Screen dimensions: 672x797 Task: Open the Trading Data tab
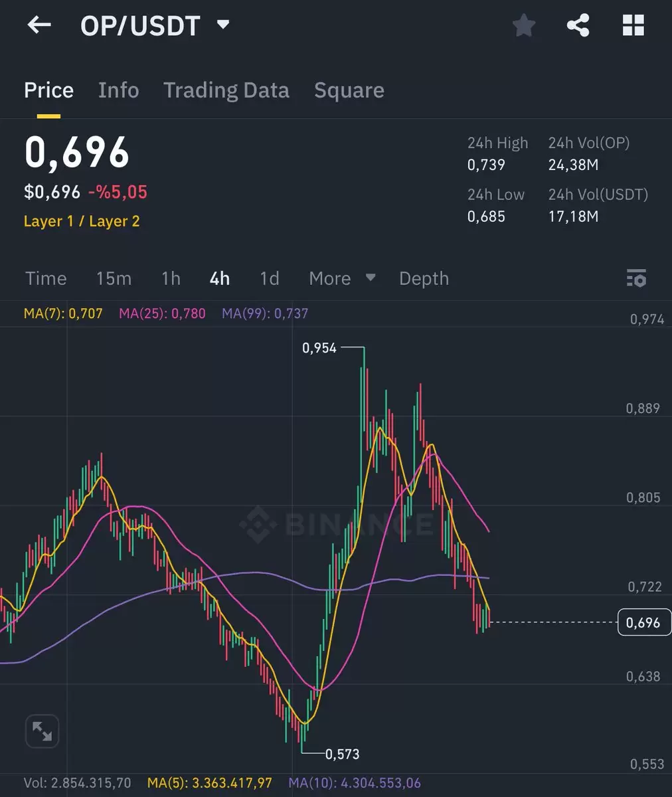tap(226, 90)
